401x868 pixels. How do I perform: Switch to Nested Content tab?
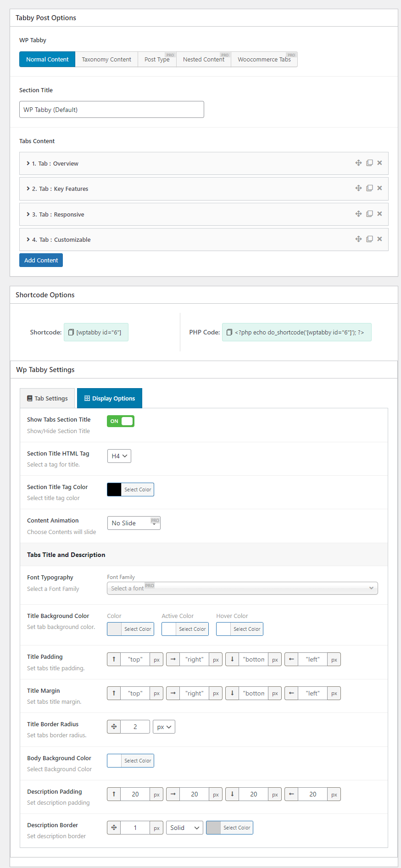[x=204, y=59]
